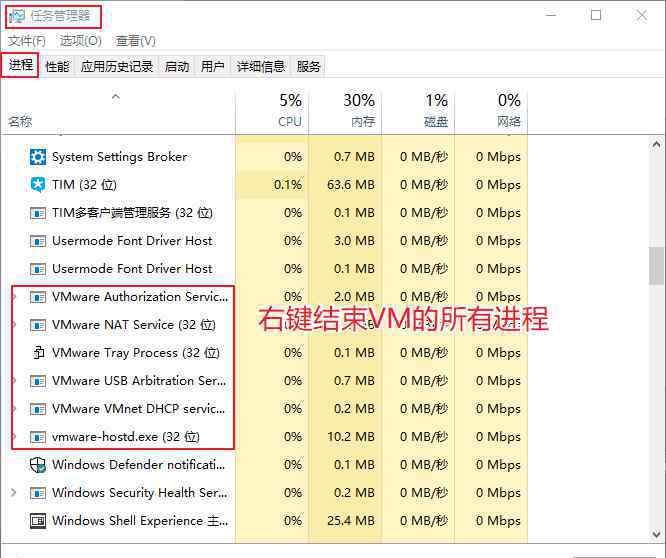
Task: Sort by the CPU column header
Action: tap(272, 112)
